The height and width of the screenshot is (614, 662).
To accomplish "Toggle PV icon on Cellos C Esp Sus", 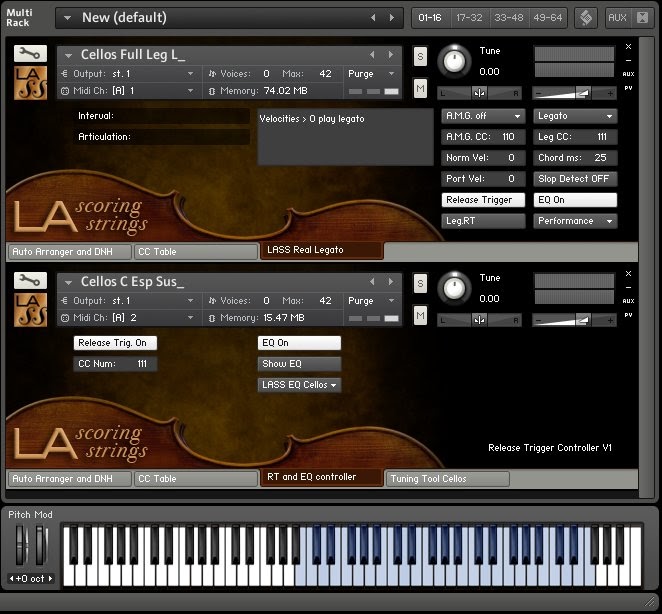I will tap(628, 315).
